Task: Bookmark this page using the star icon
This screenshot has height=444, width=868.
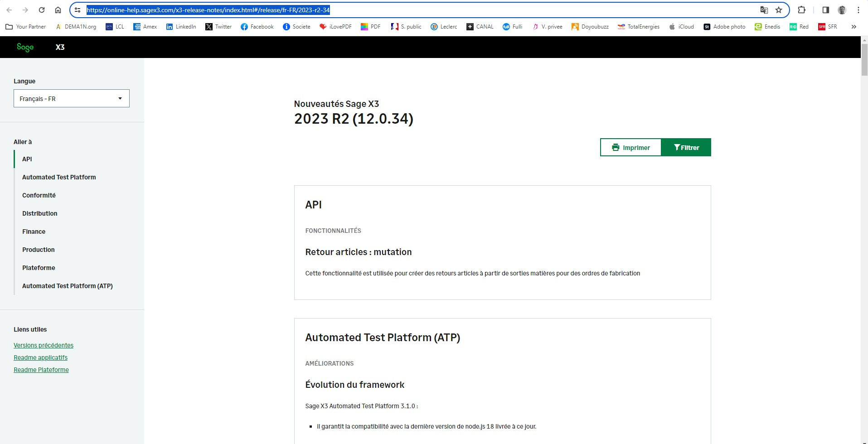Action: point(779,10)
